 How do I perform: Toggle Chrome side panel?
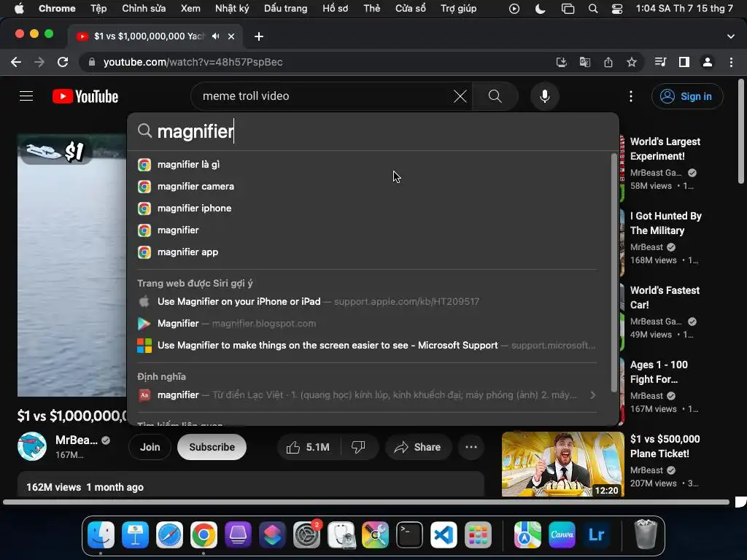click(x=684, y=62)
